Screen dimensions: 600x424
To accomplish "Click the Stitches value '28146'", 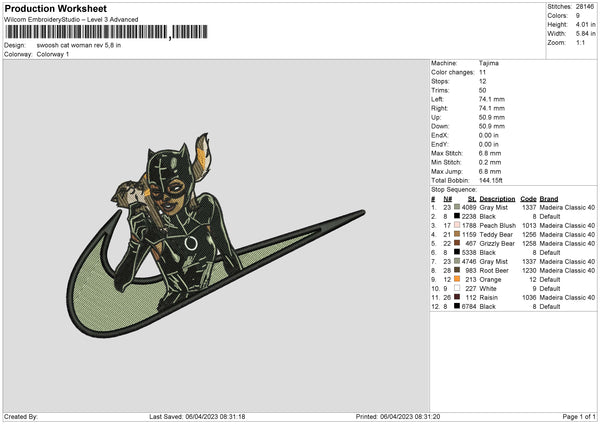I will [x=585, y=7].
